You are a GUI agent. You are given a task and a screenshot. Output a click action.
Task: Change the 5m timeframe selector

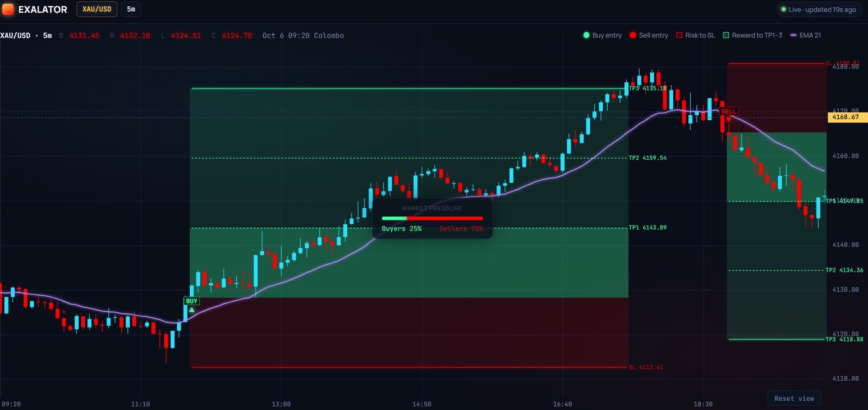tap(131, 9)
